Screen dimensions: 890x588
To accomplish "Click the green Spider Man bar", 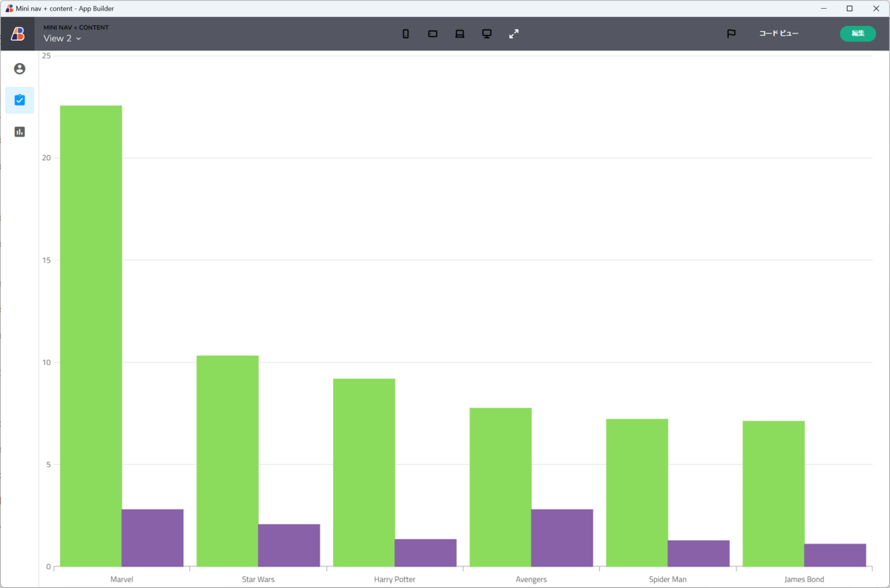I will click(x=636, y=492).
